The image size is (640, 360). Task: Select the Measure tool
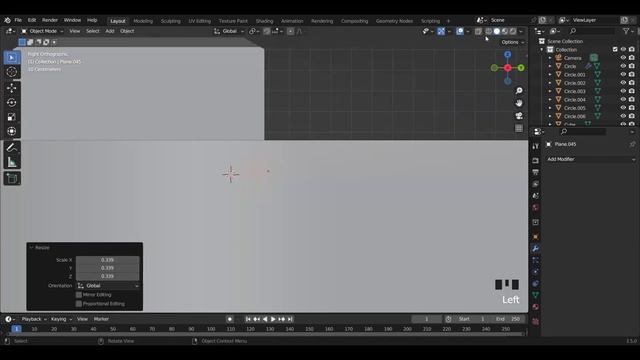point(12,162)
